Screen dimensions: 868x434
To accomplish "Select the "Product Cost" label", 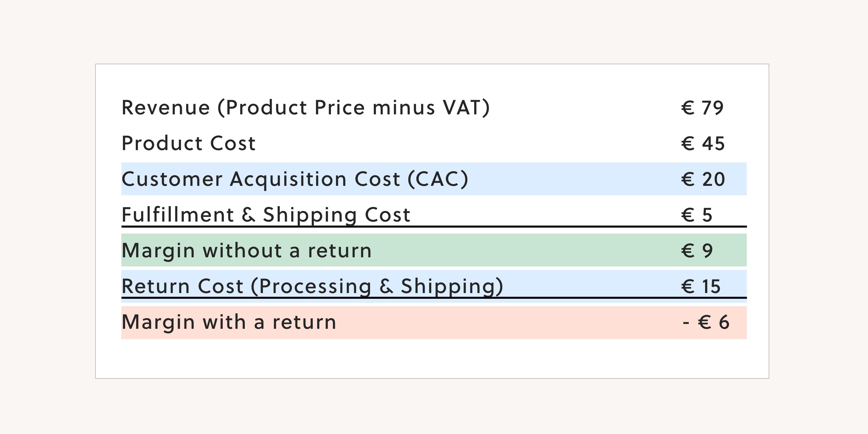I will point(189,144).
